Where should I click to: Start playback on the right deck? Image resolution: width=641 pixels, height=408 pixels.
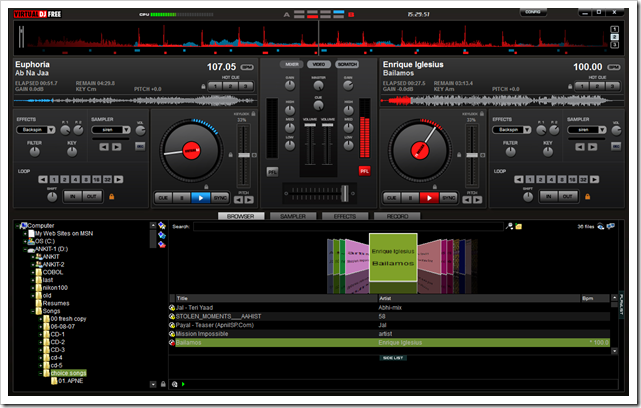(429, 198)
